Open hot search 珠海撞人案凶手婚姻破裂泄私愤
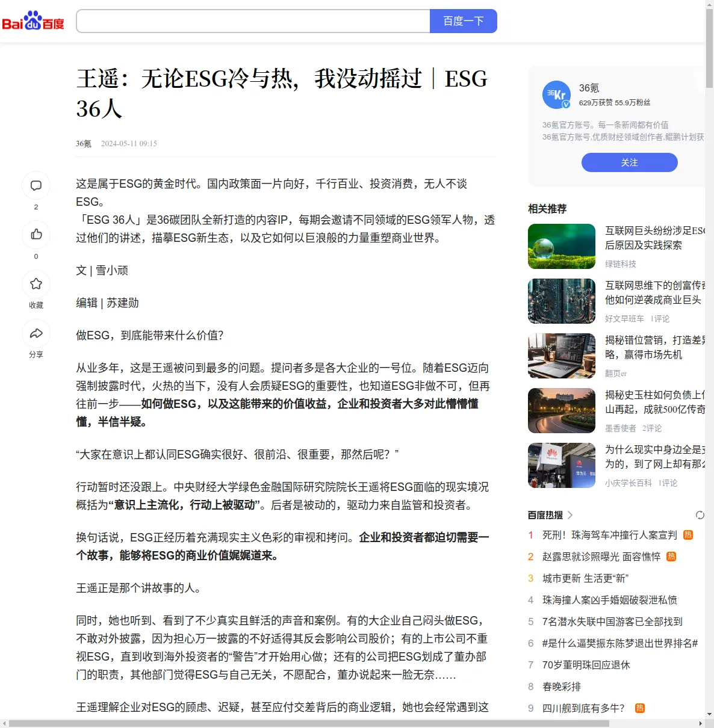Image resolution: width=714 pixels, height=728 pixels. pyautogui.click(x=610, y=600)
